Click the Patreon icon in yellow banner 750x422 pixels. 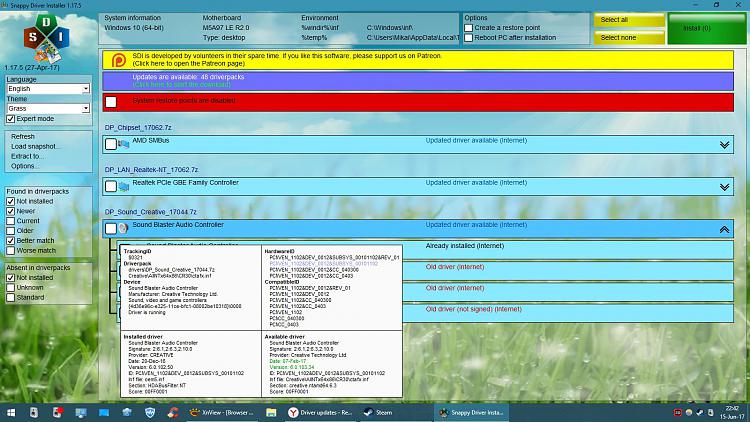(119, 60)
